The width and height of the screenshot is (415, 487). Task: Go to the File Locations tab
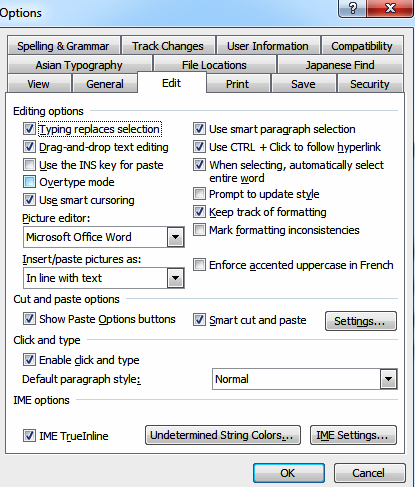click(x=214, y=65)
